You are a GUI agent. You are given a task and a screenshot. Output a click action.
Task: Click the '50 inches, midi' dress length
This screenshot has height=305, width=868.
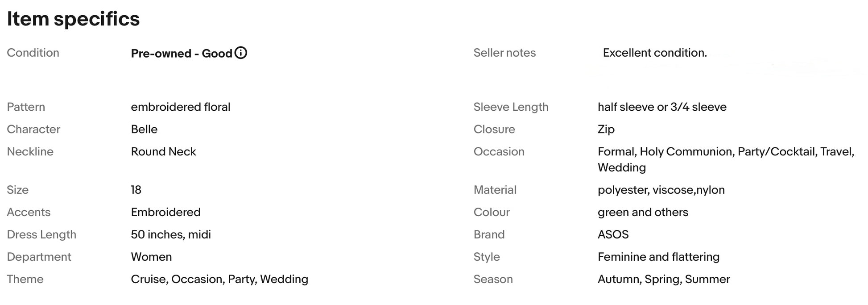pyautogui.click(x=171, y=234)
